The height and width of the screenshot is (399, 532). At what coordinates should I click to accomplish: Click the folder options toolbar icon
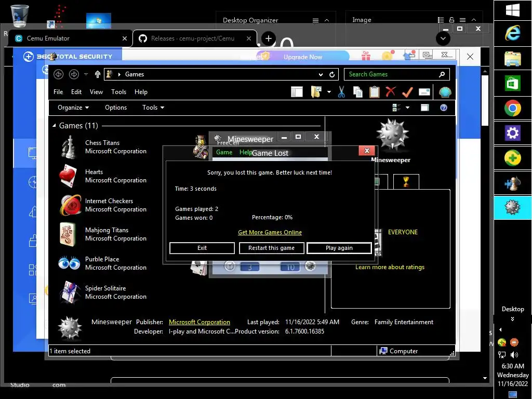316,92
